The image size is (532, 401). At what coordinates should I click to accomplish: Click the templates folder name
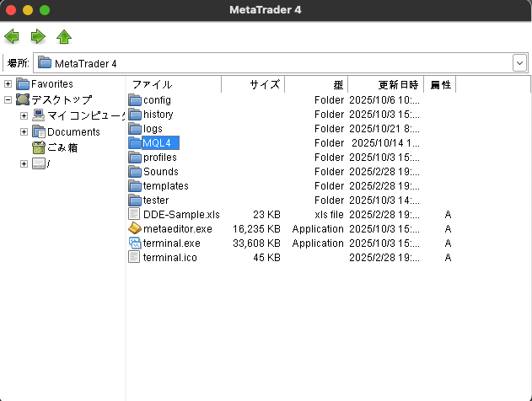pos(165,185)
